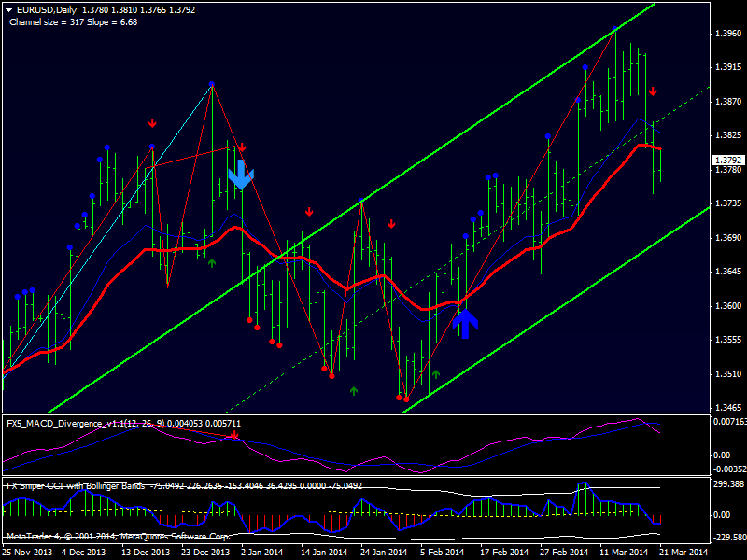Click the red divergence arrow in MACD panel

click(x=234, y=435)
